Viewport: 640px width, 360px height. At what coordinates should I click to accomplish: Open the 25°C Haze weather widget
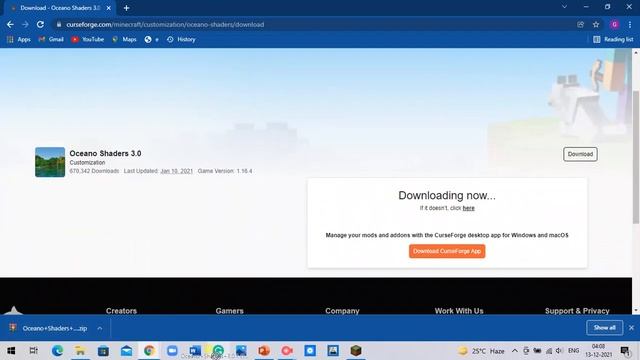(x=482, y=351)
